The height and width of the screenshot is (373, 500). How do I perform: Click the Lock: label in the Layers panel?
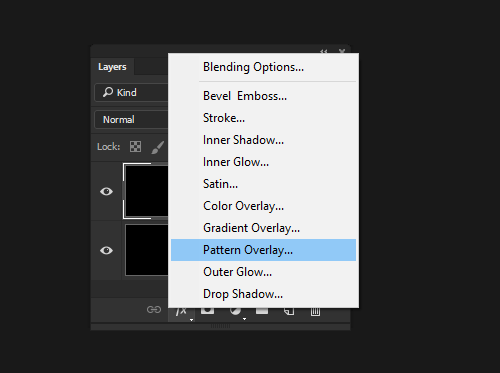coord(108,147)
